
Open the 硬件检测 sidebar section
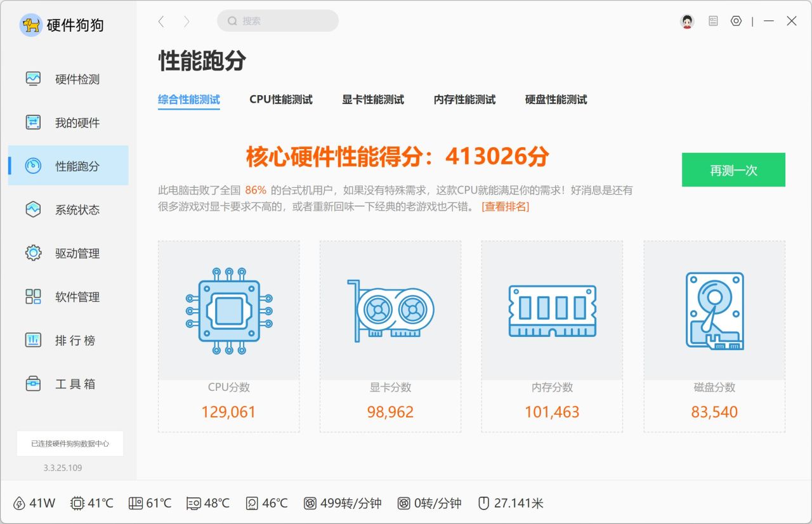(69, 79)
